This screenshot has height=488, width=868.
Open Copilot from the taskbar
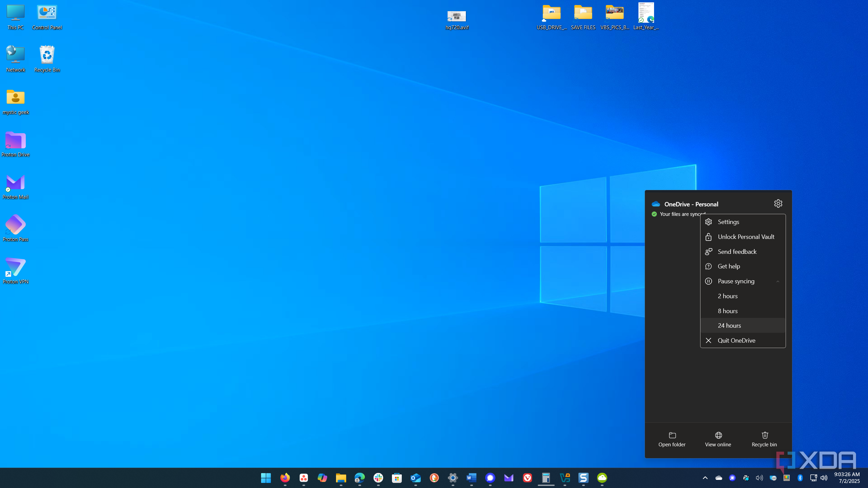pyautogui.click(x=322, y=478)
